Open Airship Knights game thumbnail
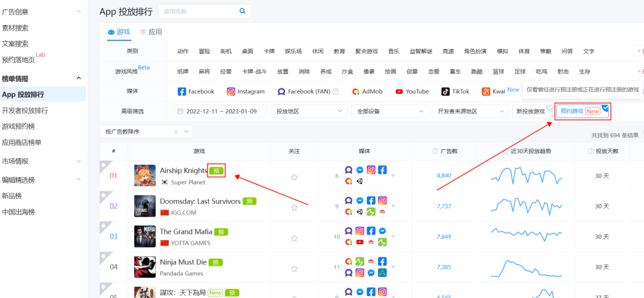The width and height of the screenshot is (644, 298). click(x=145, y=176)
